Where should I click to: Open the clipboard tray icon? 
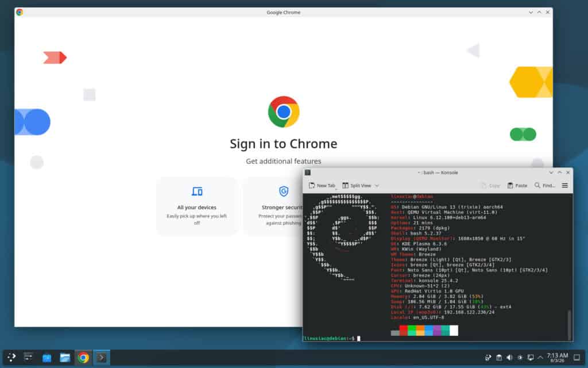pos(499,358)
